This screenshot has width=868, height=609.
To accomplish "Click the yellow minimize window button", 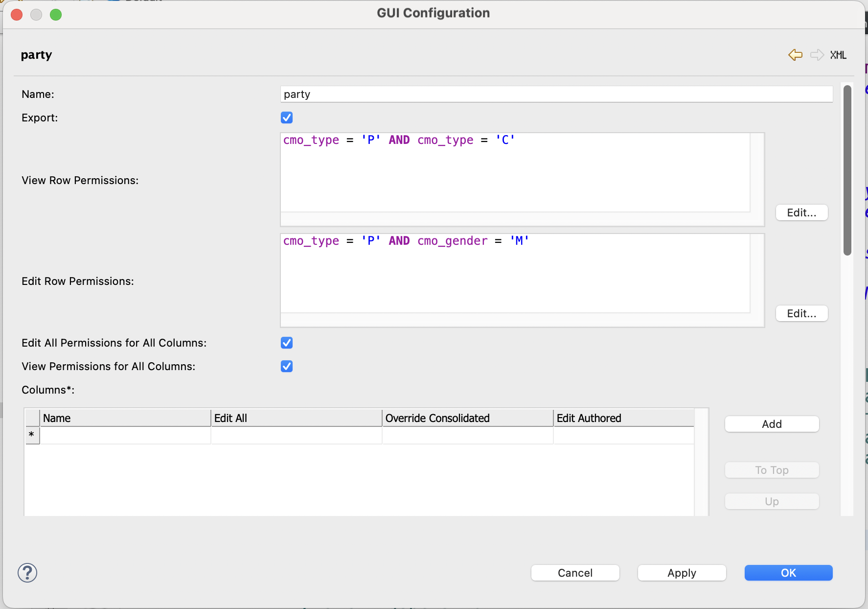I will [36, 15].
